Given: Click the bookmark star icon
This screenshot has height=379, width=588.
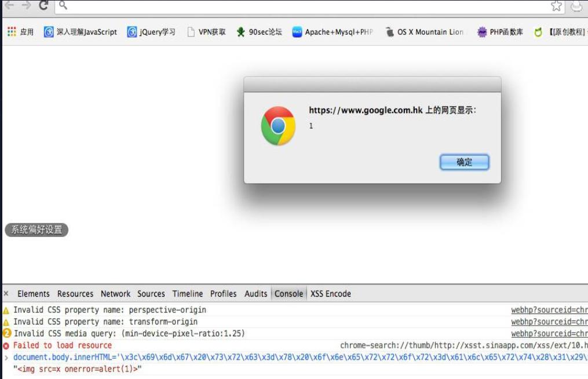Looking at the screenshot, I should point(556,6).
